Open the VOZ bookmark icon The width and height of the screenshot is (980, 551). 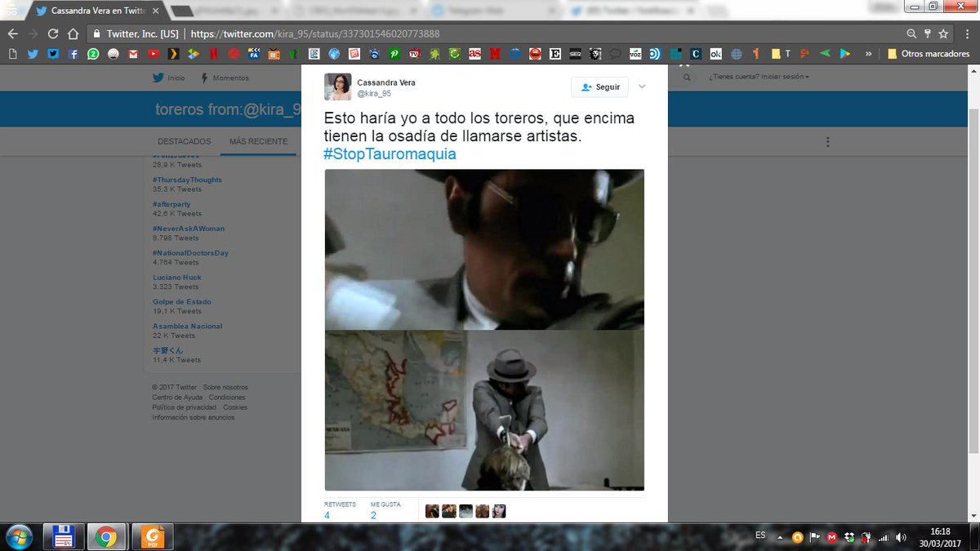[635, 54]
